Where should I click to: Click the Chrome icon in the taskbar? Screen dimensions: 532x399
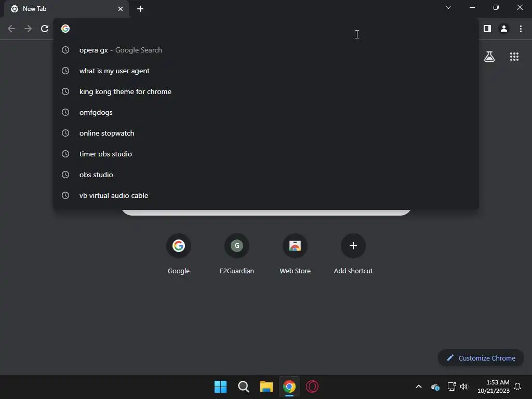coord(289,387)
